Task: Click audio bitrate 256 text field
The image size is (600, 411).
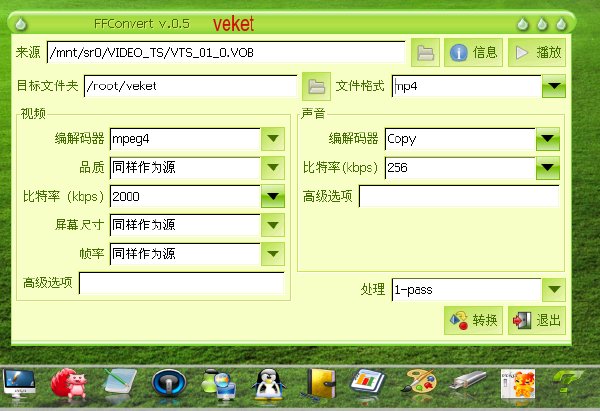Action: [460, 168]
